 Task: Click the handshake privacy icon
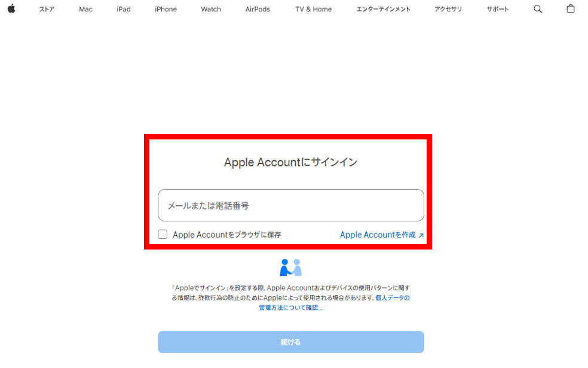pos(290,267)
